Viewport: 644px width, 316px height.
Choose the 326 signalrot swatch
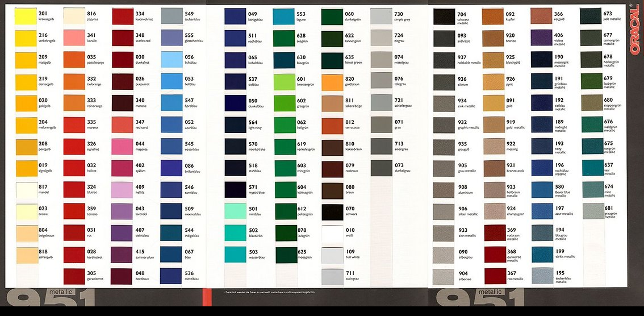[74, 147]
